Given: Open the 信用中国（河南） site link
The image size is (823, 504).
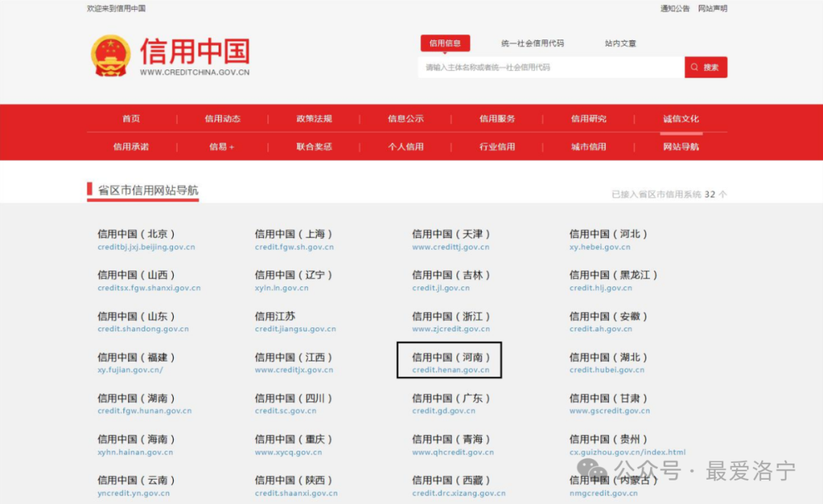Looking at the screenshot, I should click(451, 357).
